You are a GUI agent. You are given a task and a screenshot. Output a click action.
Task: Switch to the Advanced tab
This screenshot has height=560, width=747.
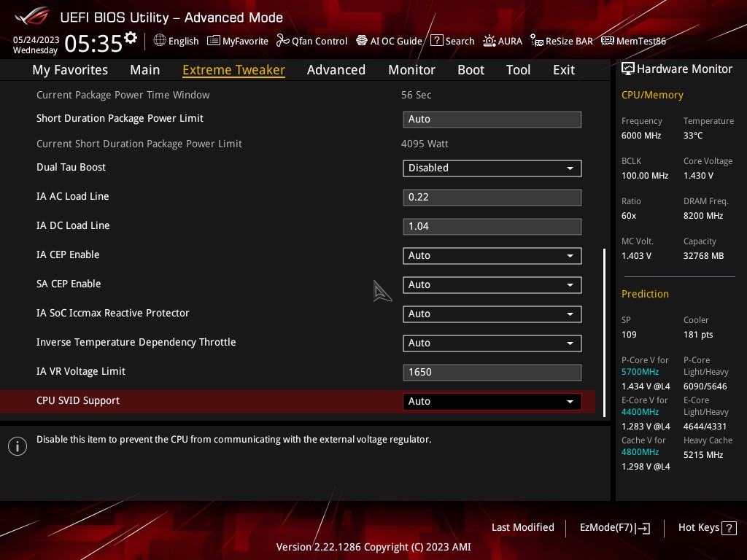336,70
